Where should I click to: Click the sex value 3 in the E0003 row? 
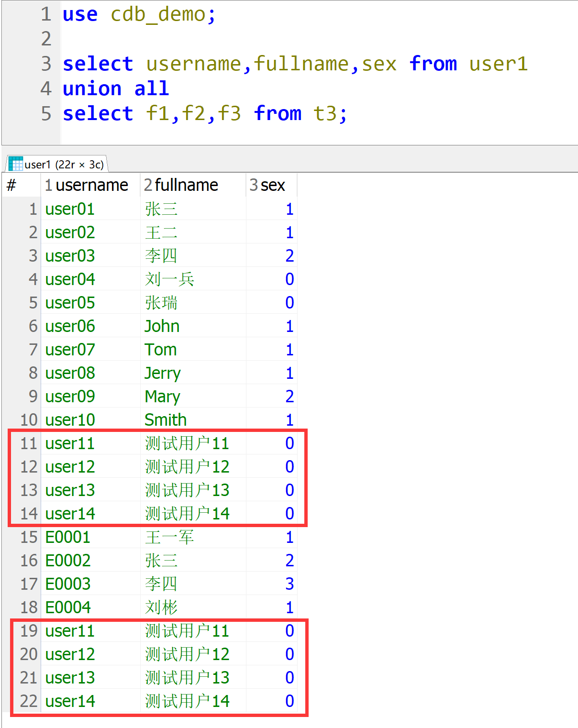289,584
